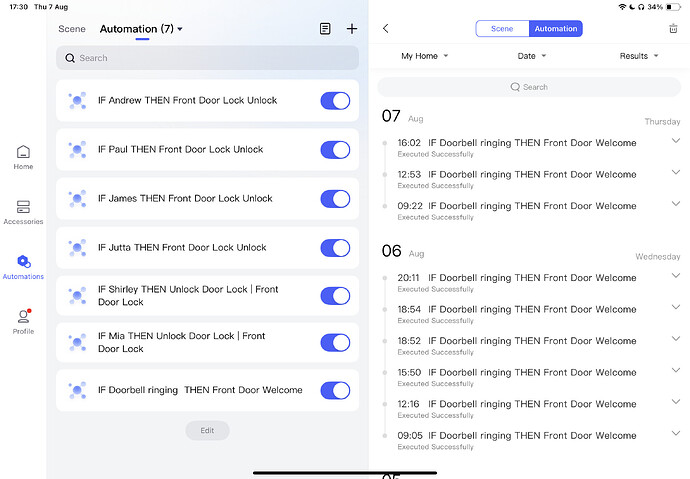Disable the IF Andrew unlock automation
The image size is (690, 479).
335,100
